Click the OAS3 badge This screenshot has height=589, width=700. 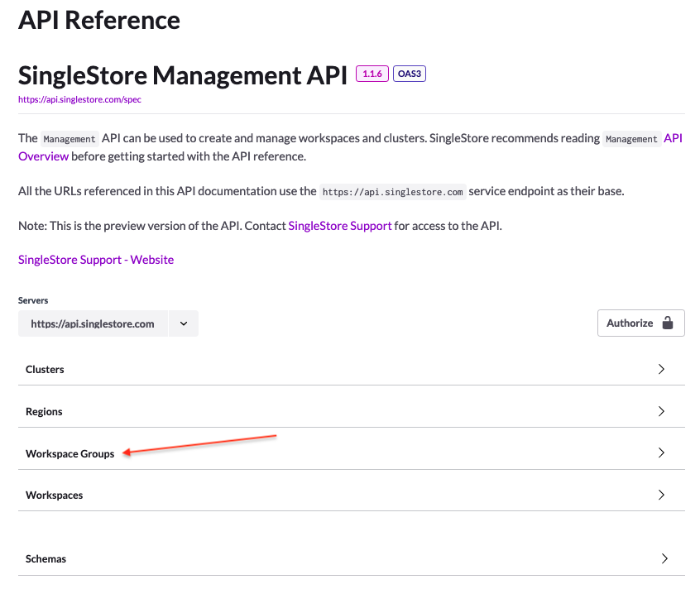click(x=410, y=74)
